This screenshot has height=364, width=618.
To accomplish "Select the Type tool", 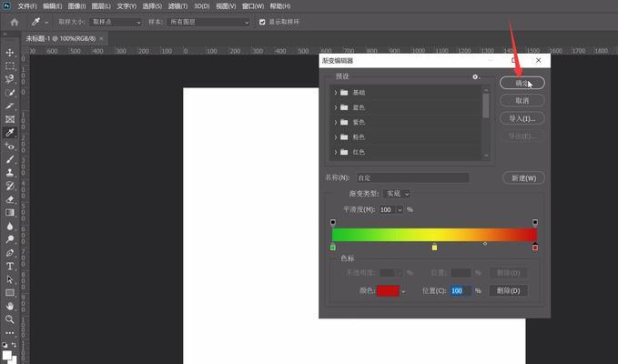I will 10,267.
